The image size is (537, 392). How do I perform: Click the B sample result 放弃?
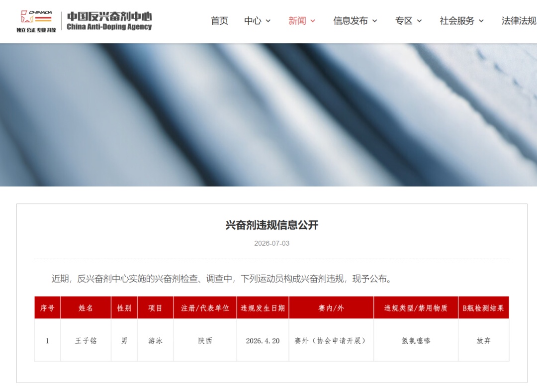click(x=484, y=341)
